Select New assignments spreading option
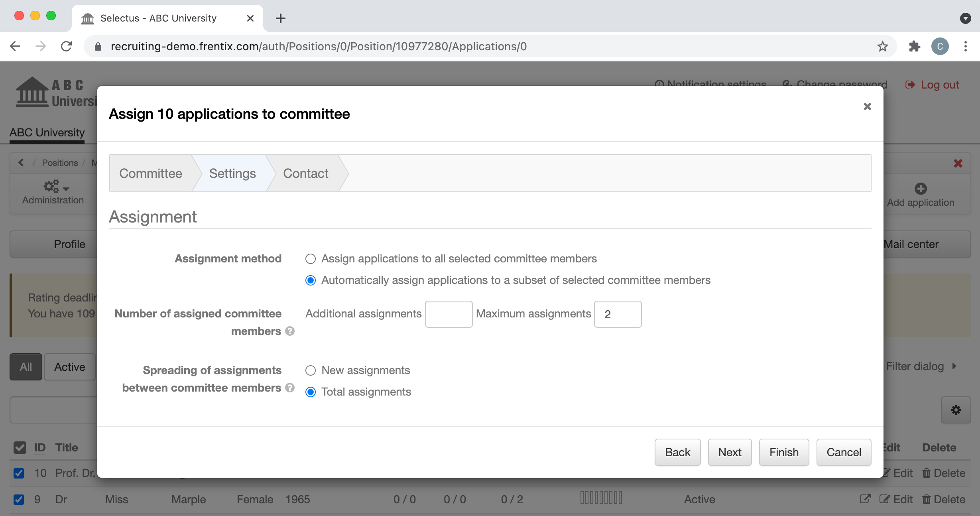This screenshot has width=980, height=516. [x=310, y=370]
